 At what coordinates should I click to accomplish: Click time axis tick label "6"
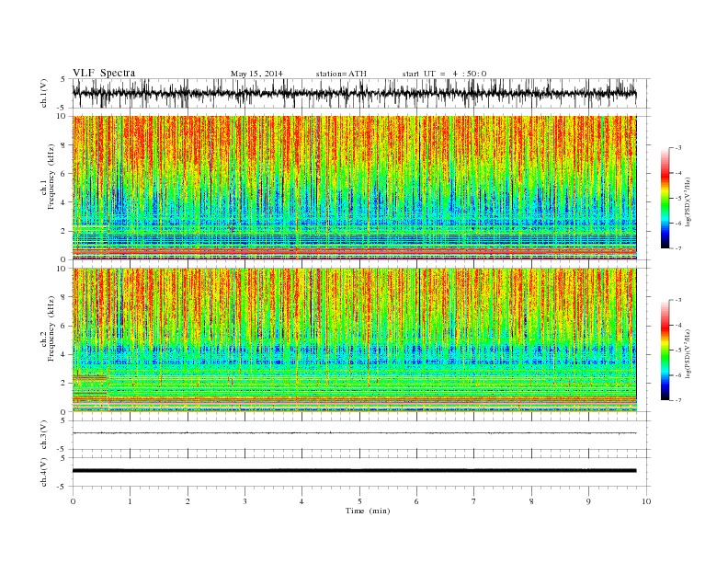click(x=416, y=501)
